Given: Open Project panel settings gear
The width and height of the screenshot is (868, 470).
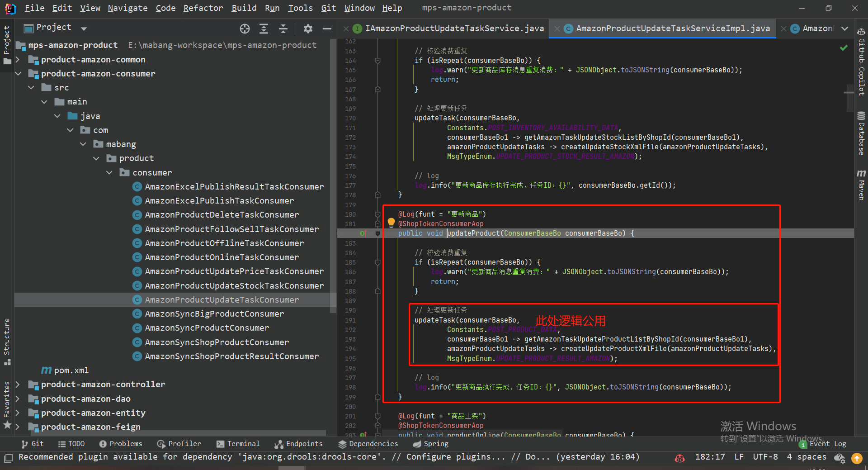Looking at the screenshot, I should (x=308, y=29).
